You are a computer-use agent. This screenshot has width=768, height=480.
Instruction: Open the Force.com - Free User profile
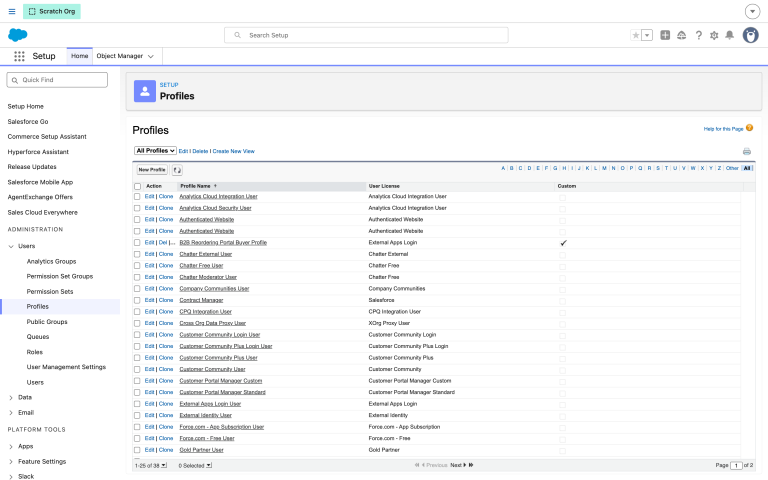click(207, 438)
